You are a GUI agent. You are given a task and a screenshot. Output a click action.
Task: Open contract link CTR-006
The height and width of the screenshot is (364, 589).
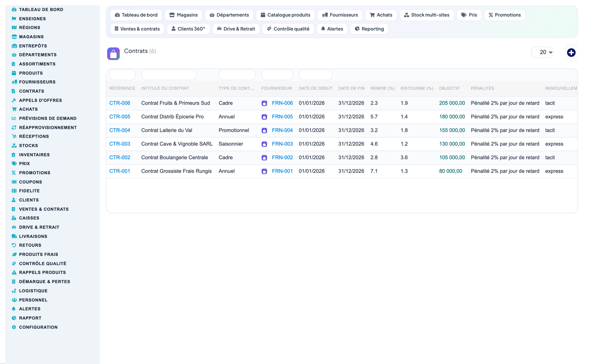120,103
